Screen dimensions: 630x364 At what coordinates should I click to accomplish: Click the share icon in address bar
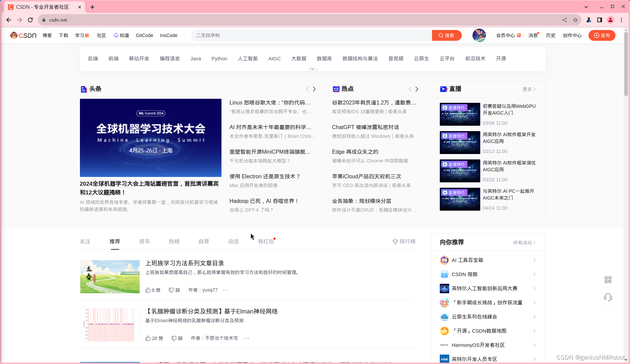pyautogui.click(x=565, y=20)
